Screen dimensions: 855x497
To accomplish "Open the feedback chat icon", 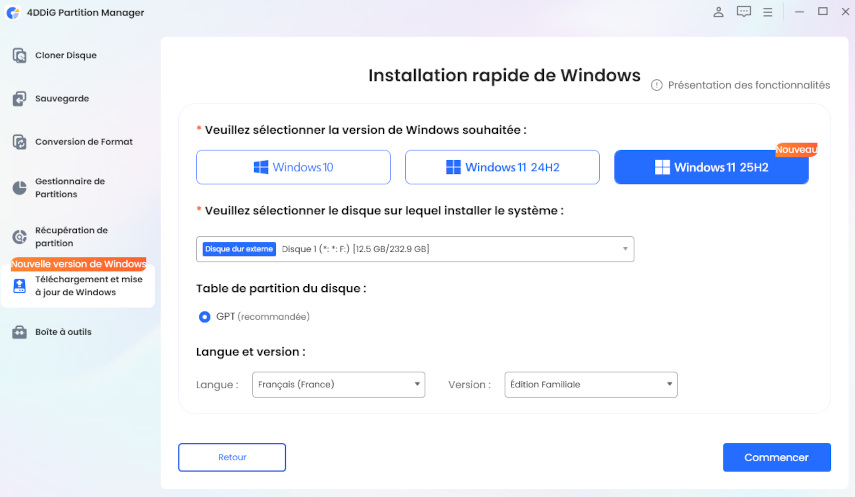I will coord(743,12).
